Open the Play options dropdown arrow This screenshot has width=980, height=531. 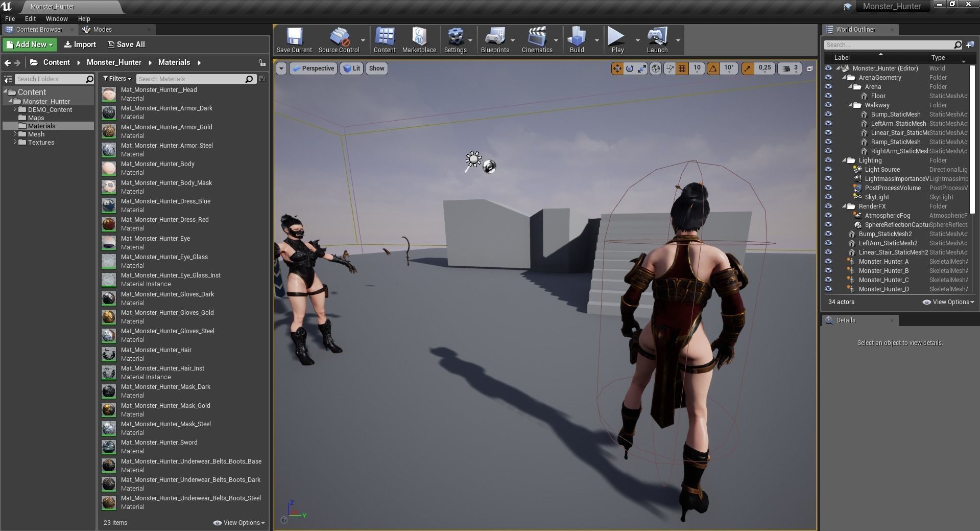point(637,40)
